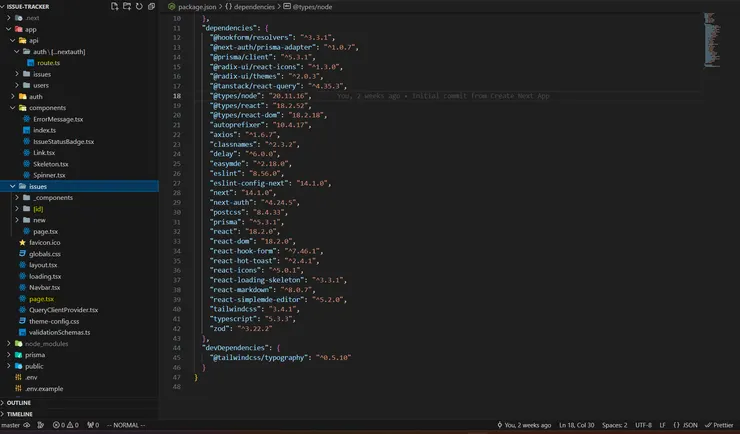Click the LF end-of-line selector
This screenshot has height=434, width=740.
pos(662,425)
